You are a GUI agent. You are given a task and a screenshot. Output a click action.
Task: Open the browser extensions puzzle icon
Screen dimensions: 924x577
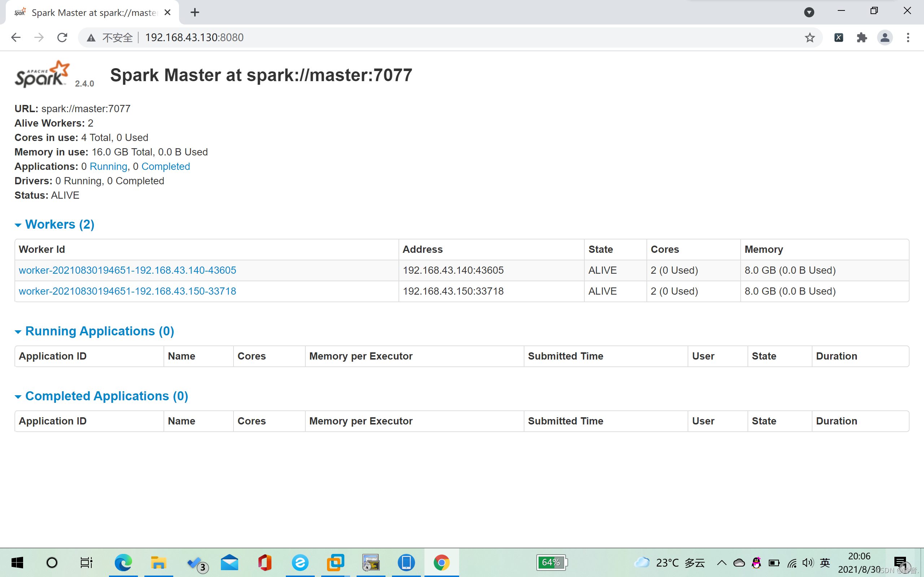click(862, 38)
